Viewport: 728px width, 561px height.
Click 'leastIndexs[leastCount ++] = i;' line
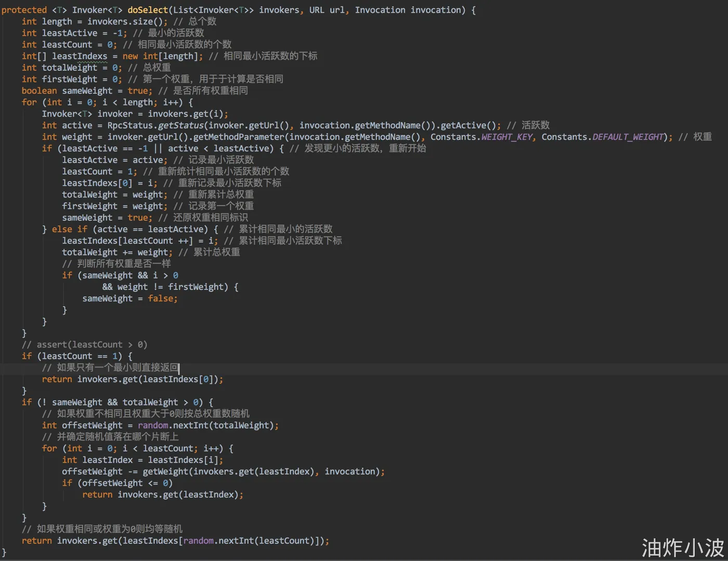click(x=140, y=241)
